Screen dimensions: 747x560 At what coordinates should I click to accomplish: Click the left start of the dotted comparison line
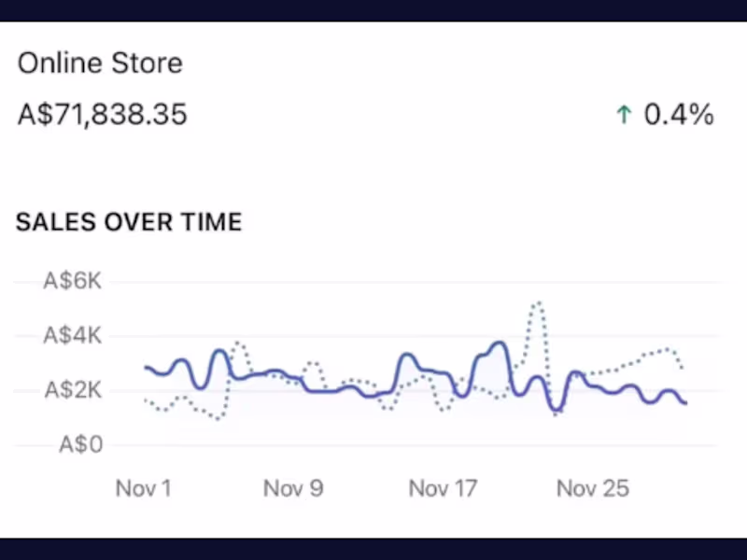point(146,401)
